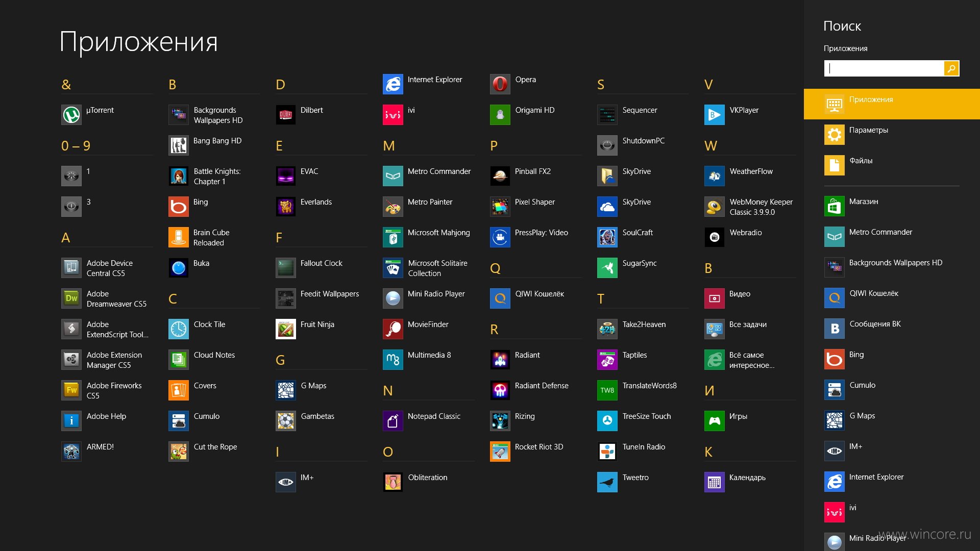Open Bang Bang HD icon

179,145
